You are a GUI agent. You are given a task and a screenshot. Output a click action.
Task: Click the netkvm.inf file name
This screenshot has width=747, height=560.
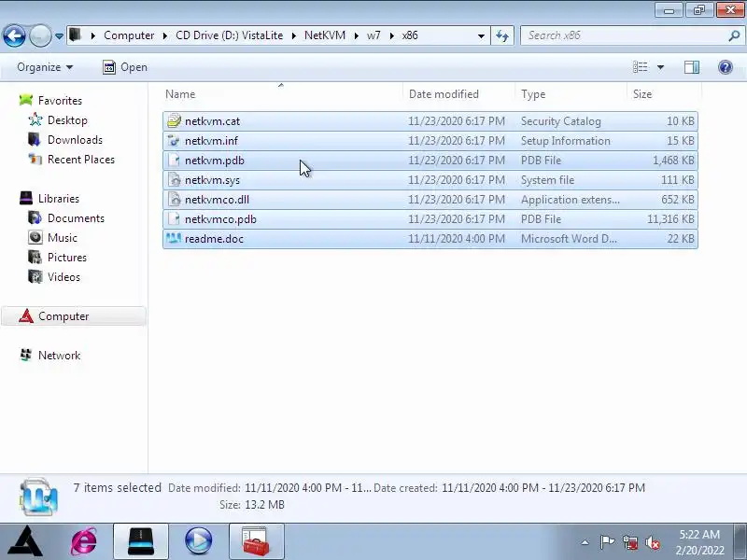pos(212,141)
